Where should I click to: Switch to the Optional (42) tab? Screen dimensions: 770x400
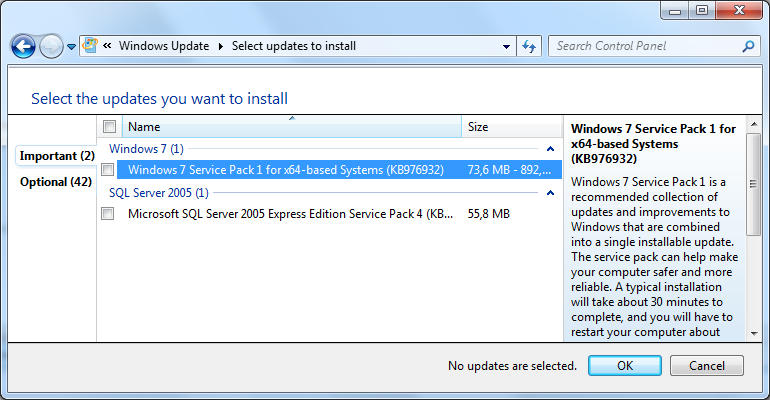coord(56,182)
